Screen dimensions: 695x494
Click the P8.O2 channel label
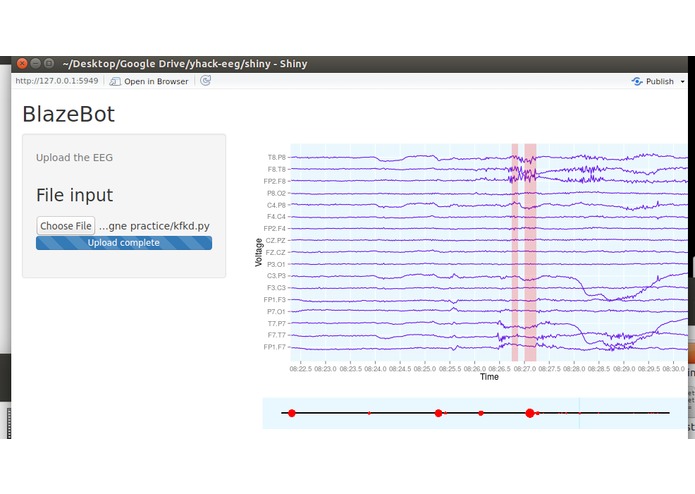click(x=277, y=193)
